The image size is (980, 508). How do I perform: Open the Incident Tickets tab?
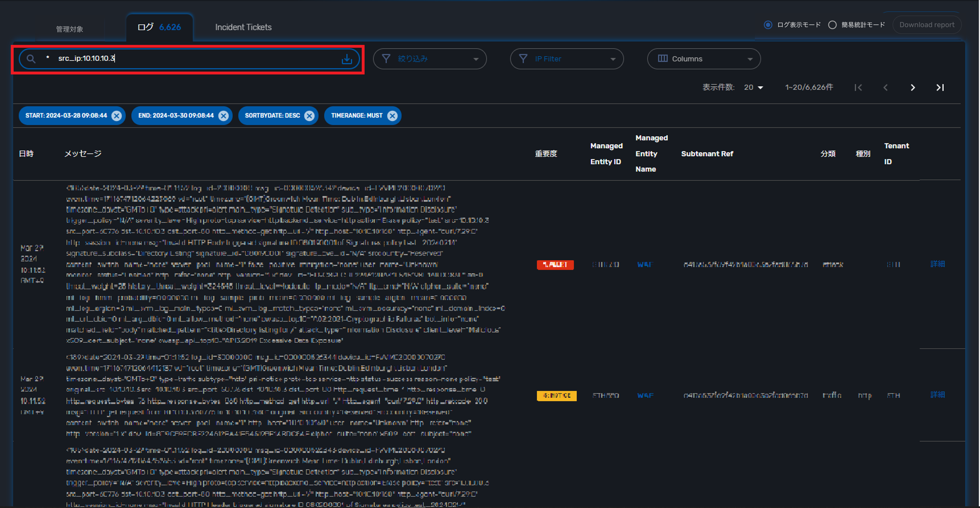pyautogui.click(x=243, y=27)
